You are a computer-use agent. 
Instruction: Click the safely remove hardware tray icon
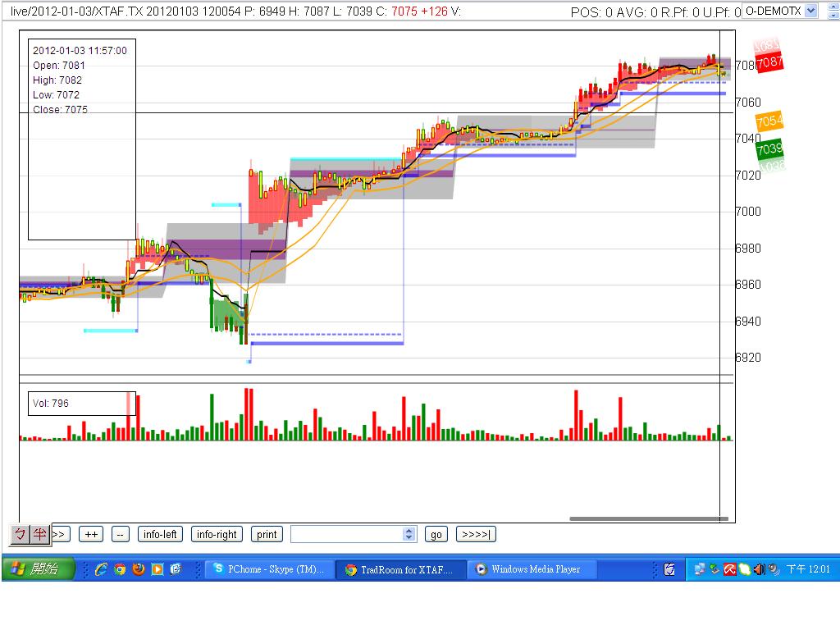tap(714, 569)
